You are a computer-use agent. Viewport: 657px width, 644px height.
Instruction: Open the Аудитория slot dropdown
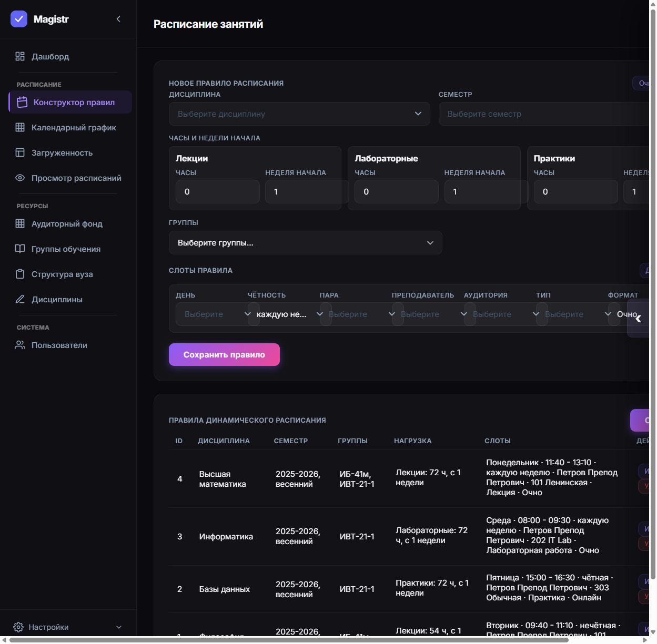point(506,314)
